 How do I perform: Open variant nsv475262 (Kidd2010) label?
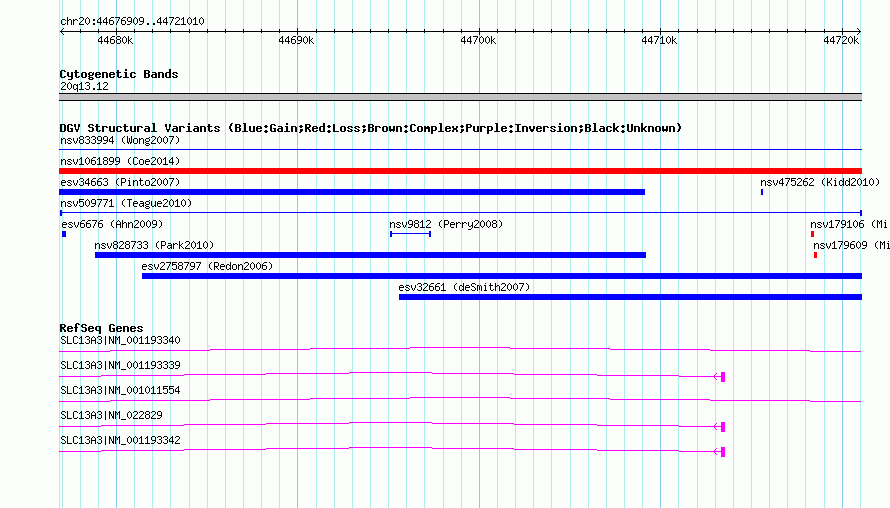click(x=820, y=182)
